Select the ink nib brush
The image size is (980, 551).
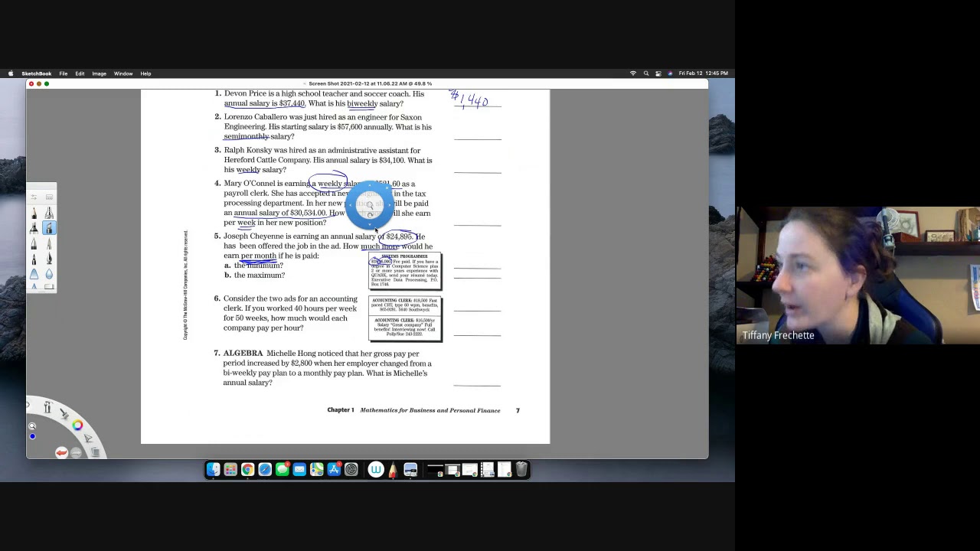[49, 259]
